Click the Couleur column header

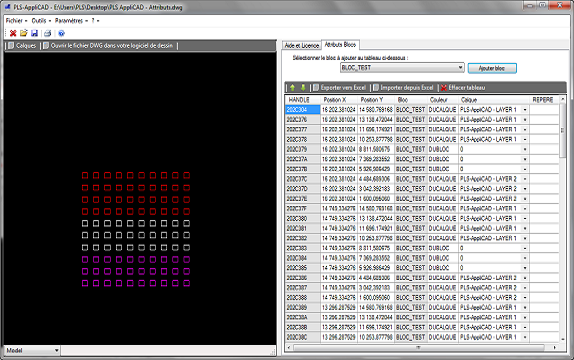click(x=442, y=100)
